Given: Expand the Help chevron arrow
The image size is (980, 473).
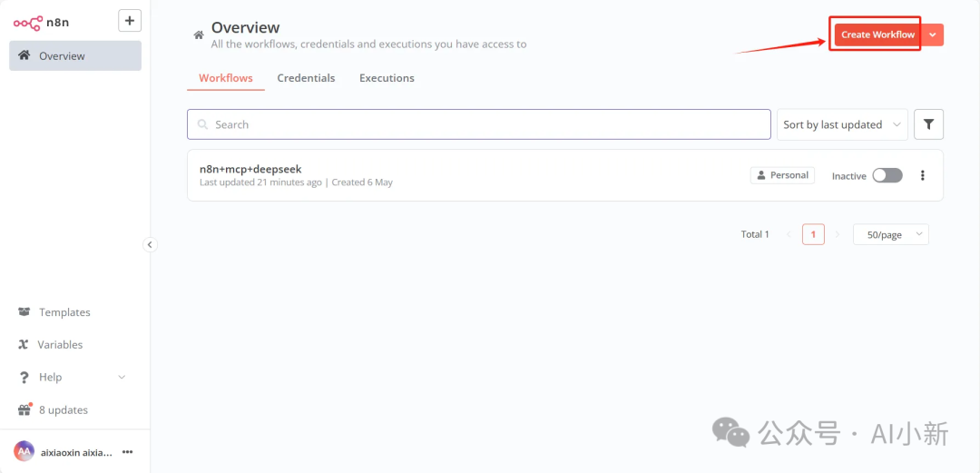Looking at the screenshot, I should point(122,378).
